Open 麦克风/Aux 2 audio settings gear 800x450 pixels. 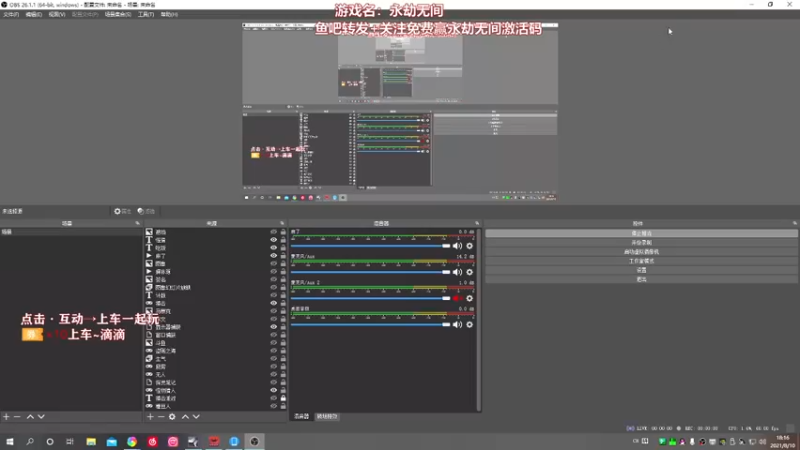coord(469,298)
